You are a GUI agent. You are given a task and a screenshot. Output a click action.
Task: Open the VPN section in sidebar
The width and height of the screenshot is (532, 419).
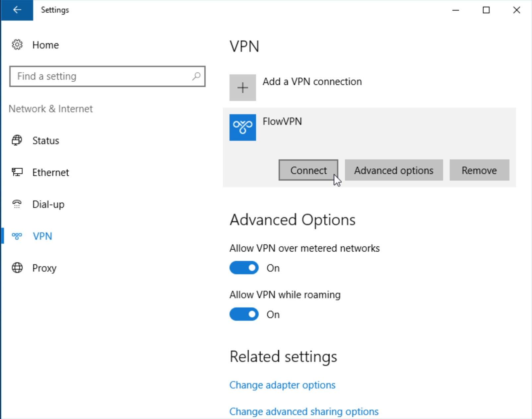[42, 236]
